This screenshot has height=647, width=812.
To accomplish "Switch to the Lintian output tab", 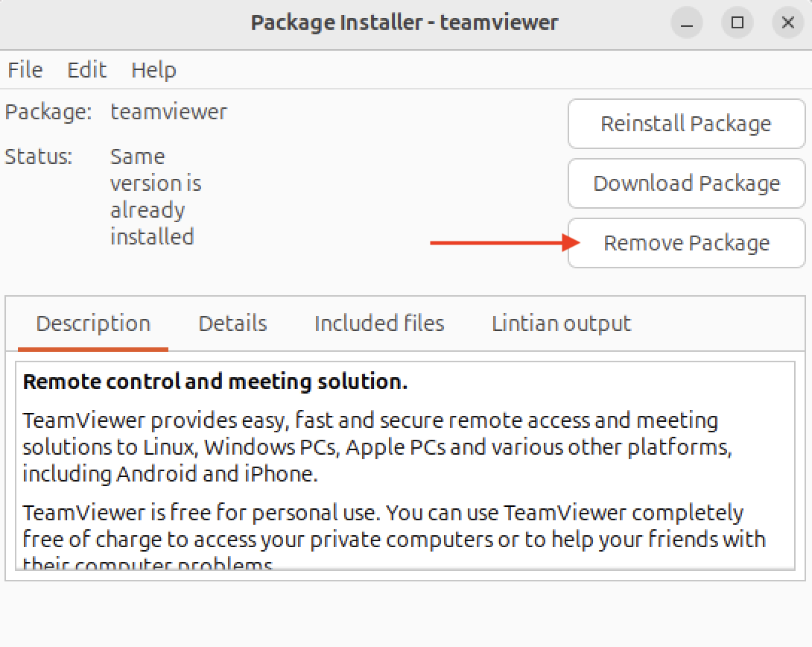I will click(561, 323).
